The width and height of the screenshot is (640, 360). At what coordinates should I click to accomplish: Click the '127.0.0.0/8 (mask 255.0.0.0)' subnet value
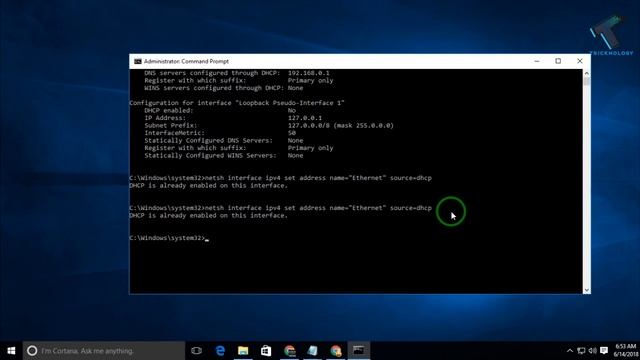pyautogui.click(x=341, y=125)
